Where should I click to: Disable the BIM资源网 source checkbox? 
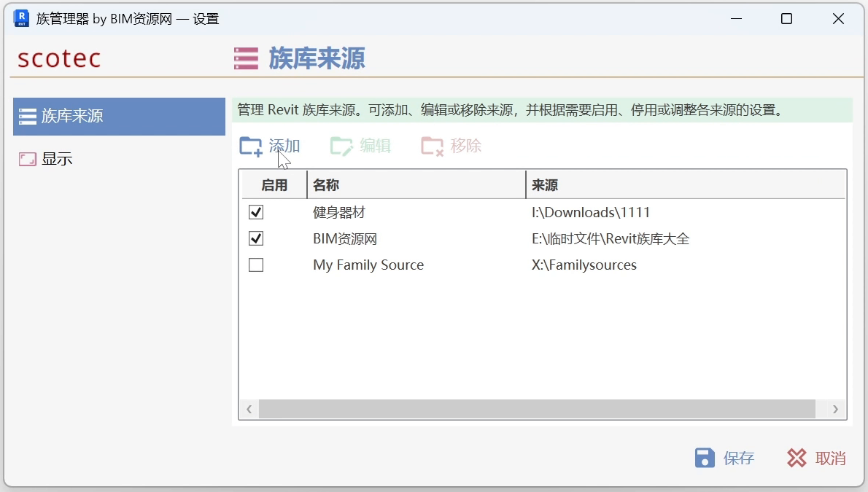[x=256, y=238]
